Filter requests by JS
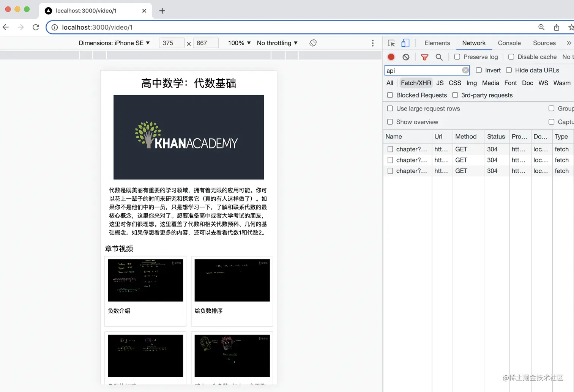 coord(440,83)
